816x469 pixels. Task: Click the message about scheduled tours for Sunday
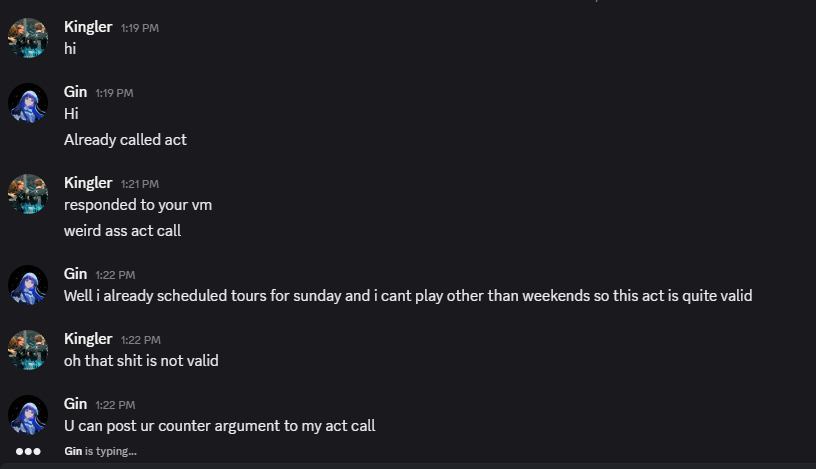coord(408,296)
